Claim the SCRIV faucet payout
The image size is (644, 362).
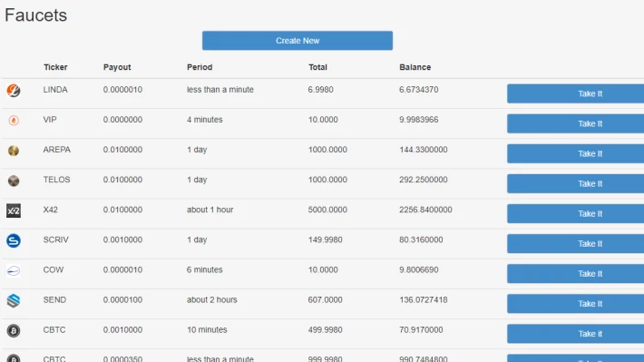click(x=575, y=244)
